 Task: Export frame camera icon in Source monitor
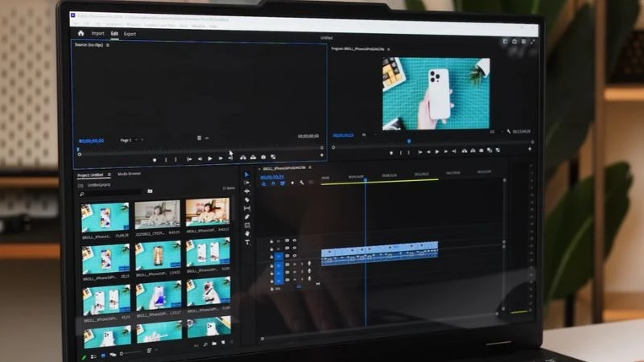[263, 157]
